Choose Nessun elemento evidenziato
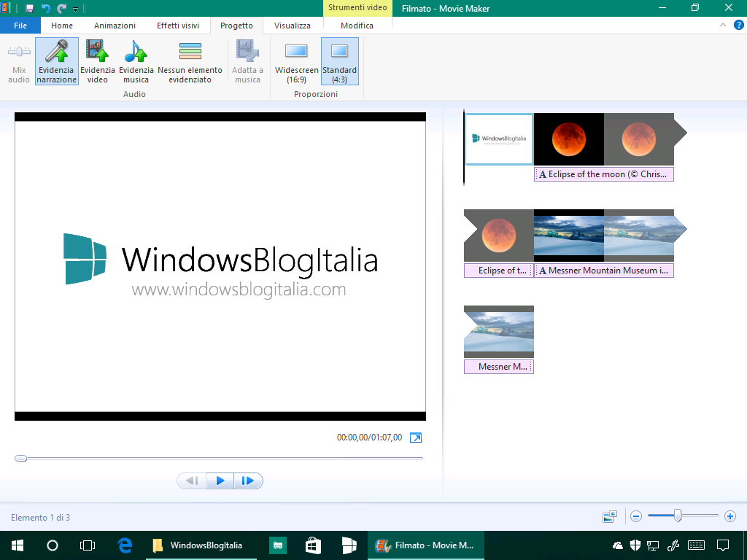747x560 pixels. pyautogui.click(x=190, y=61)
